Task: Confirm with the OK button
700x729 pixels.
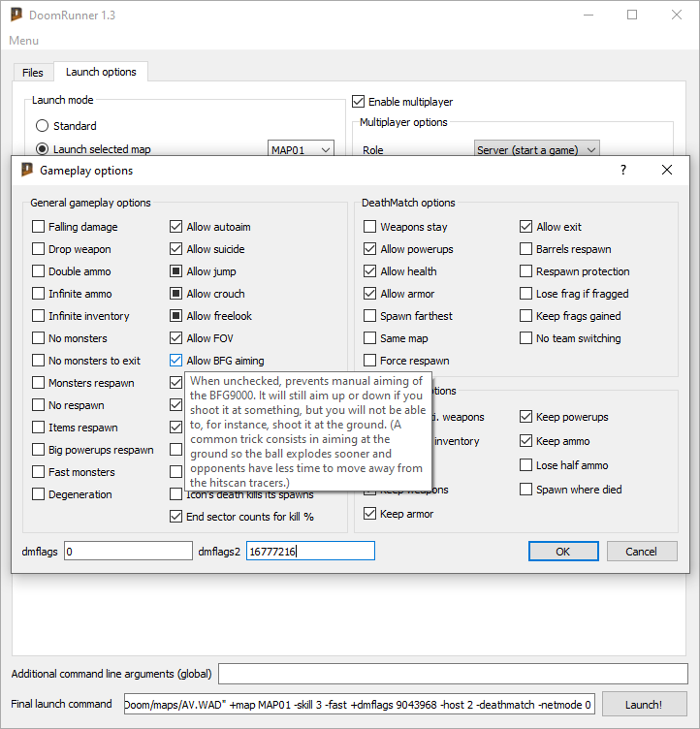Action: 563,551
